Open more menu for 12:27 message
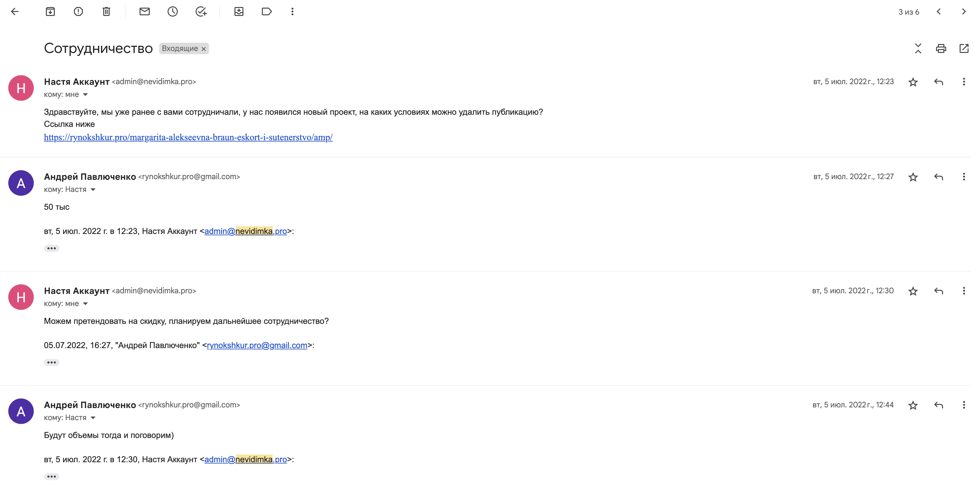Screen dimensions: 980x489 click(x=964, y=177)
